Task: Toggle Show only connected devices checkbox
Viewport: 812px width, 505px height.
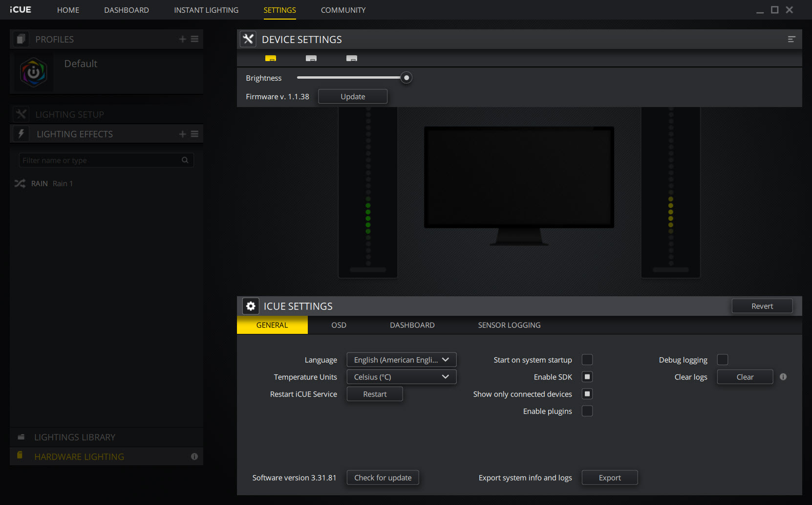Action: tap(587, 394)
